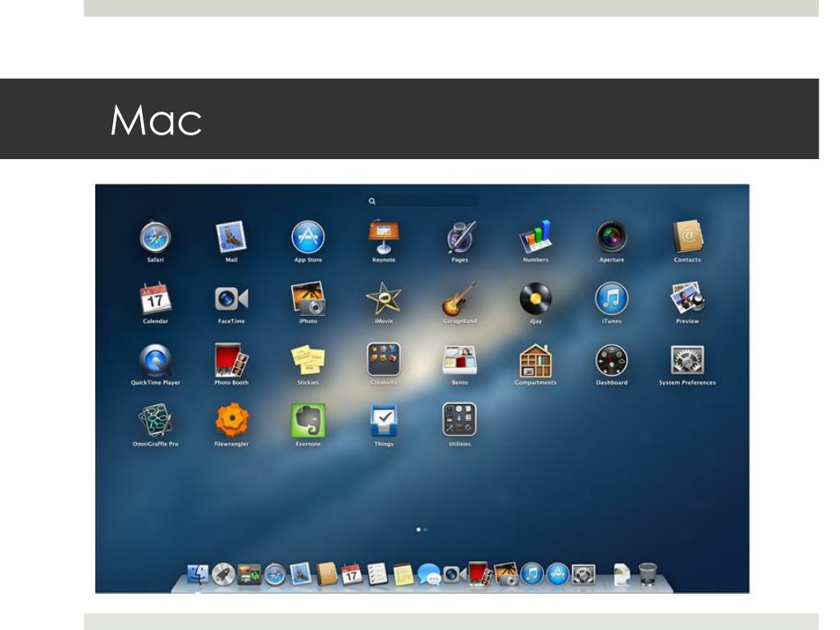Open Safari from the Launchpad grid
The height and width of the screenshot is (630, 840).
click(x=155, y=237)
